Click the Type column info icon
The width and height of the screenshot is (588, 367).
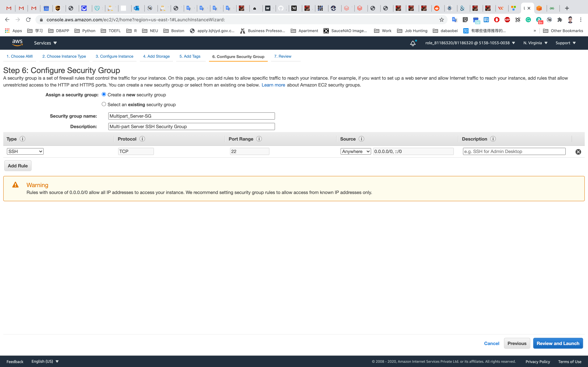22,139
